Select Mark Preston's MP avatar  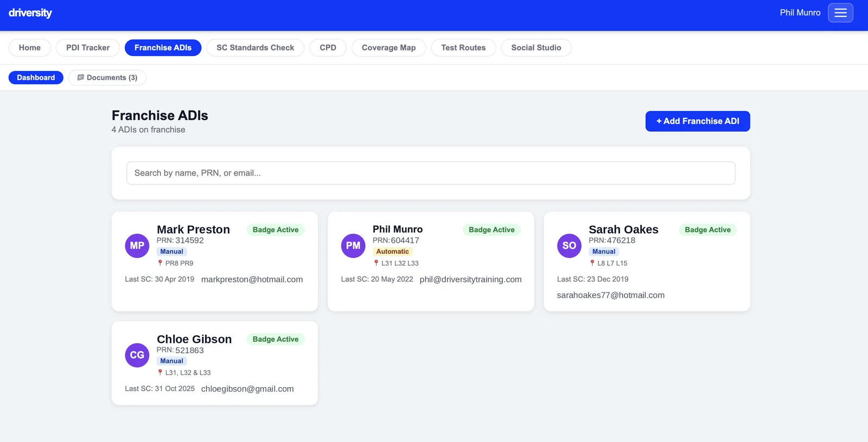pyautogui.click(x=137, y=246)
